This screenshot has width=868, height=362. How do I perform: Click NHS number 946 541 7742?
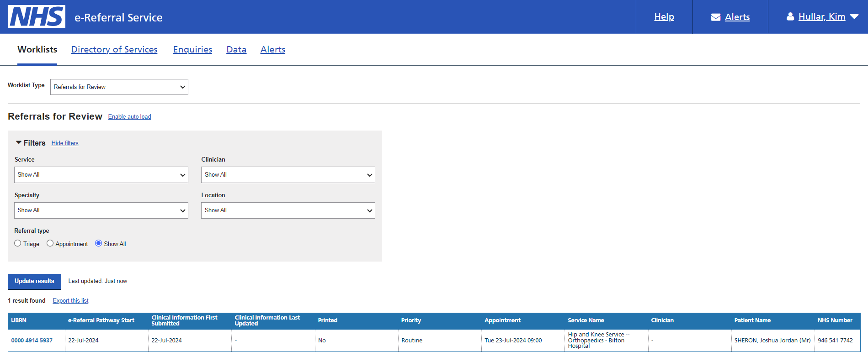coord(835,341)
